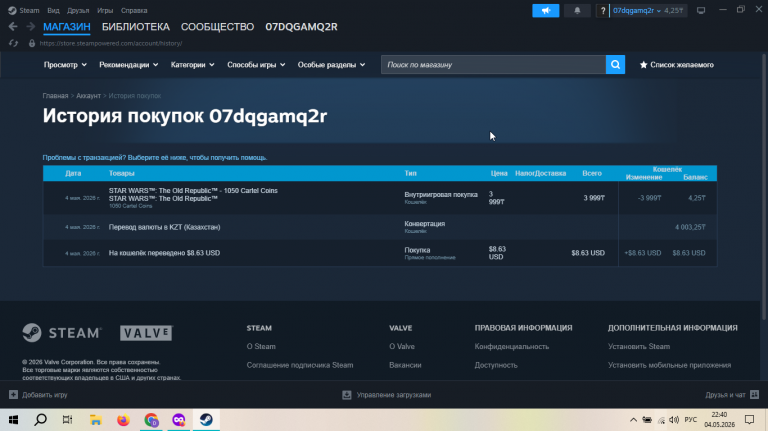Open the notifications bell icon
This screenshot has width=768, height=431.
tap(577, 10)
